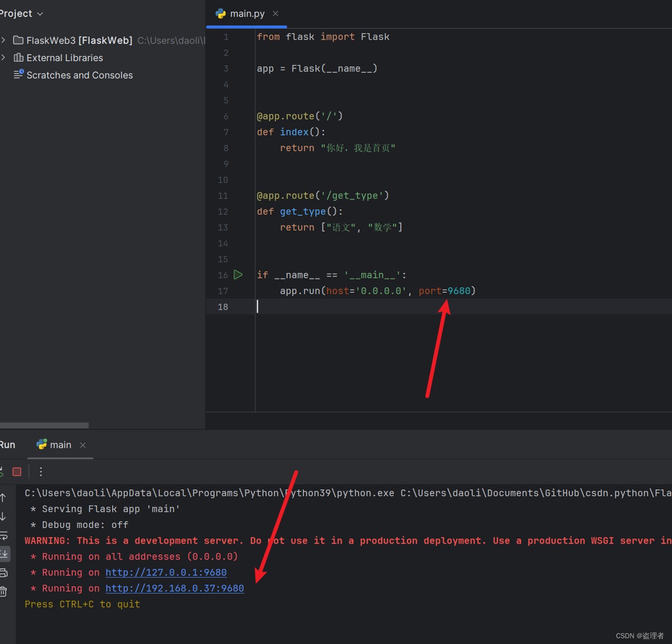This screenshot has width=672, height=644.
Task: Click the 'Debug mode: off' console line
Action: (x=79, y=525)
